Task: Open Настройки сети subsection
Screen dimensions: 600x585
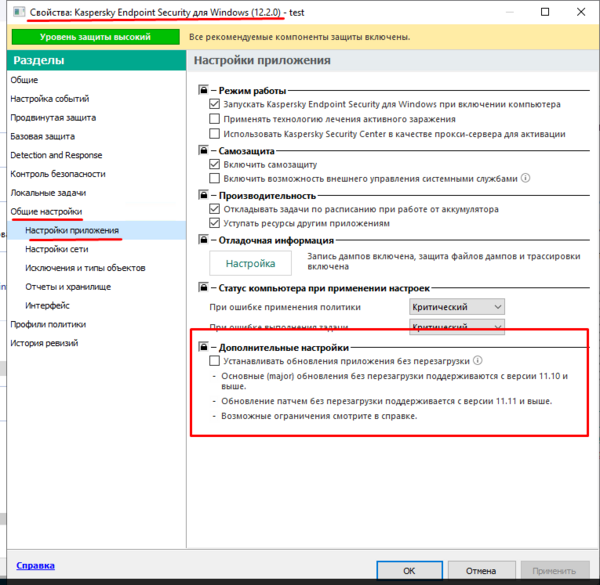Action: pyautogui.click(x=57, y=249)
